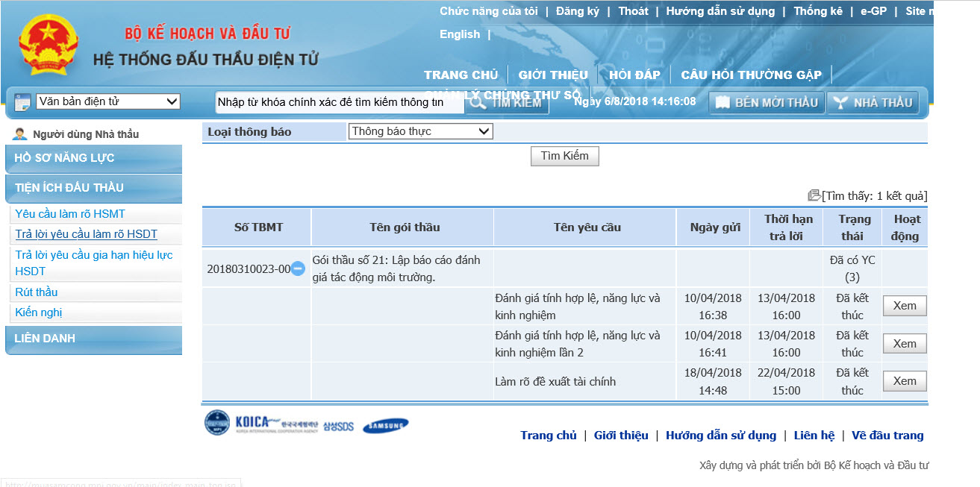The image size is (980, 487).
Task: Expand the LIÊN DANH sidebar section
Action: [93, 339]
